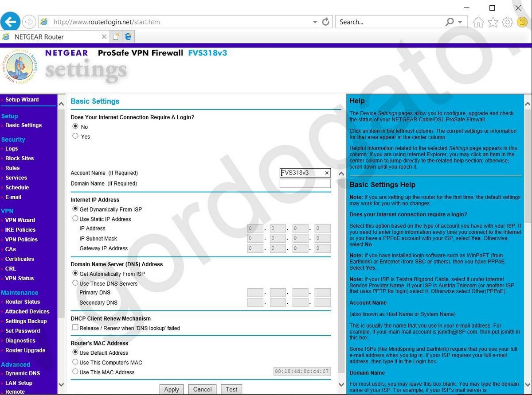Image resolution: width=532 pixels, height=395 pixels.
Task: Open Favorites star icon
Action: pyautogui.click(x=493, y=22)
